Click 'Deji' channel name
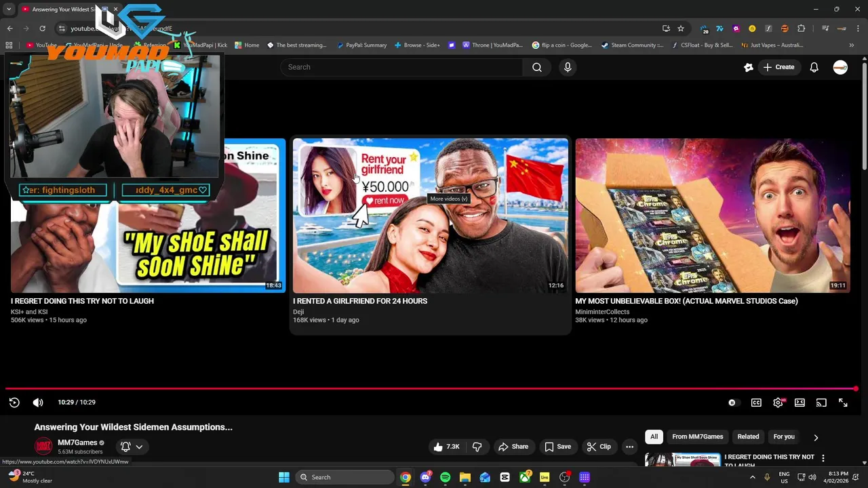Image resolution: width=868 pixels, height=488 pixels. click(298, 312)
